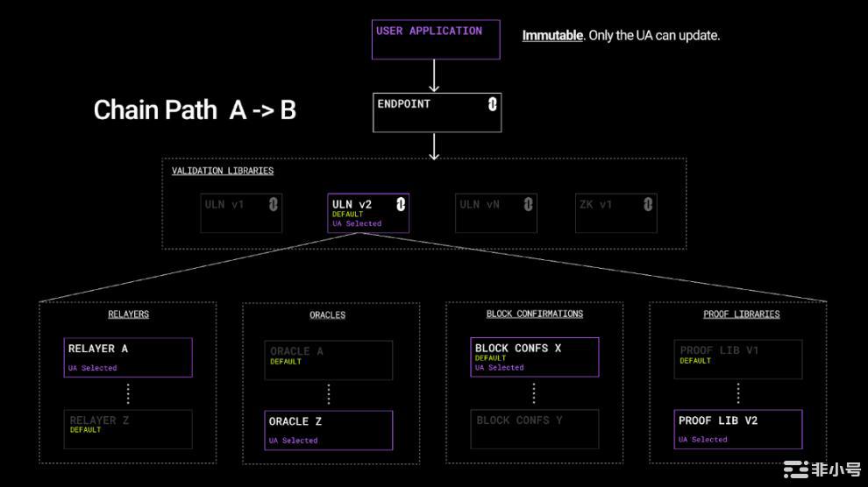Image resolution: width=868 pixels, height=487 pixels.
Task: Pick the Block Confs X box
Action: point(535,357)
